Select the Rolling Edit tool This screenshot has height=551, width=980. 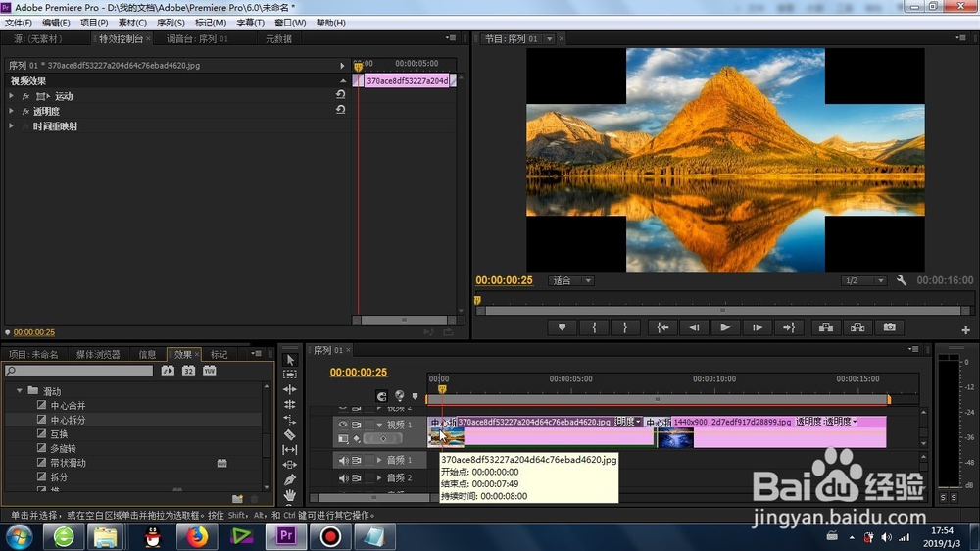[290, 404]
